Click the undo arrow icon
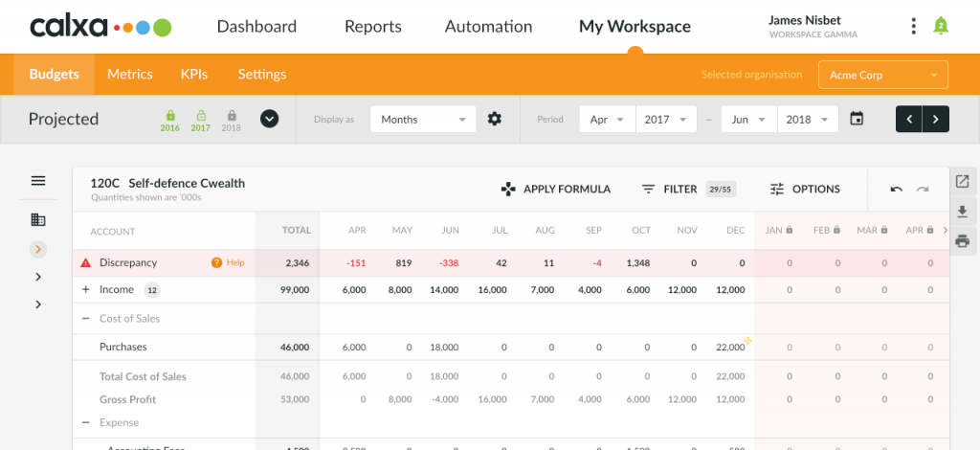 point(896,190)
